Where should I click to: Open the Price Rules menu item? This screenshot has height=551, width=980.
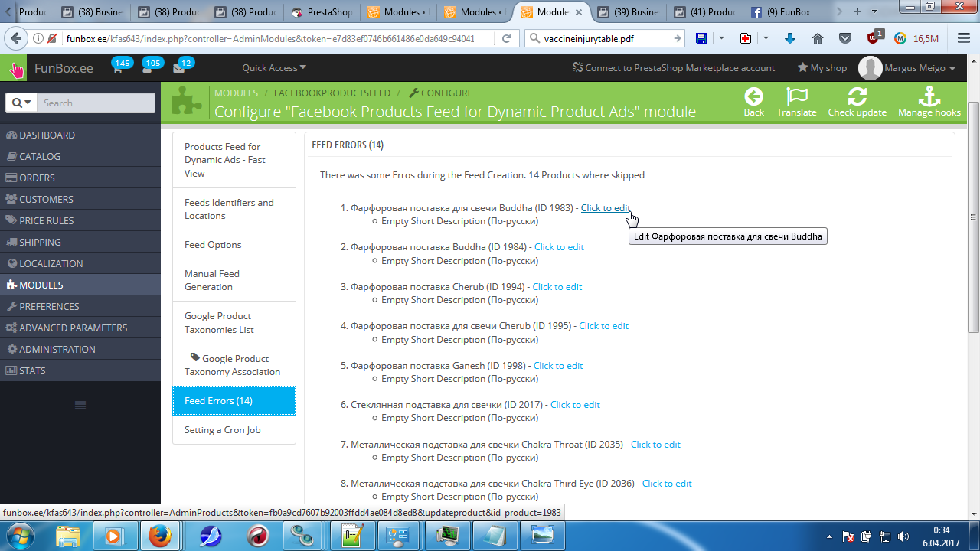tap(80, 220)
